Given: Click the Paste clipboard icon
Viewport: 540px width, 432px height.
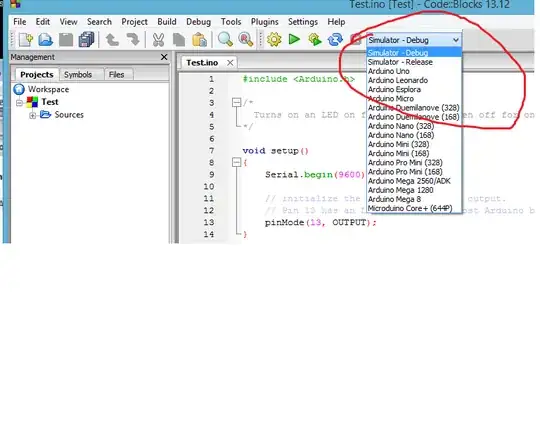Looking at the screenshot, I should click(199, 40).
